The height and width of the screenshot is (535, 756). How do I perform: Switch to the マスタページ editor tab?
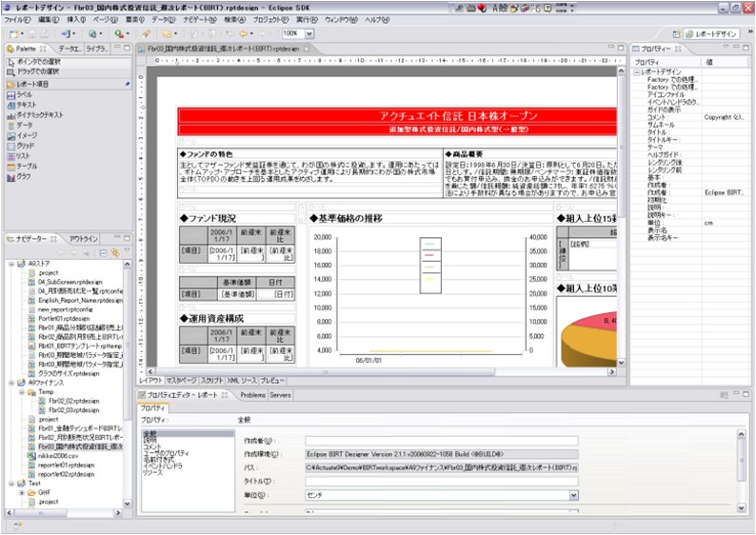(181, 381)
